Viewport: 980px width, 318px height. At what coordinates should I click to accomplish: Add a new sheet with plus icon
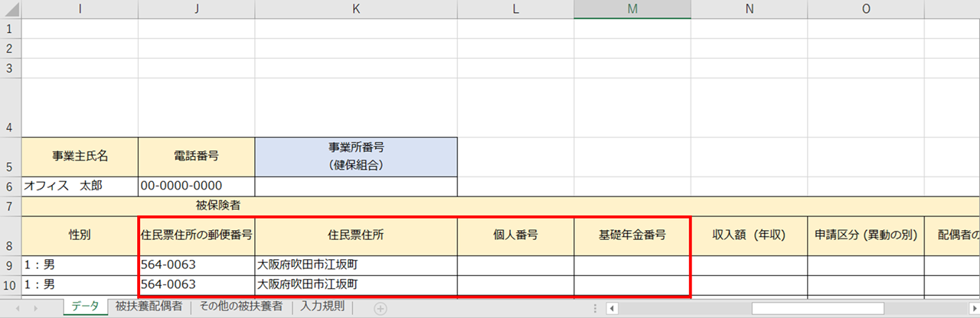coord(380,308)
